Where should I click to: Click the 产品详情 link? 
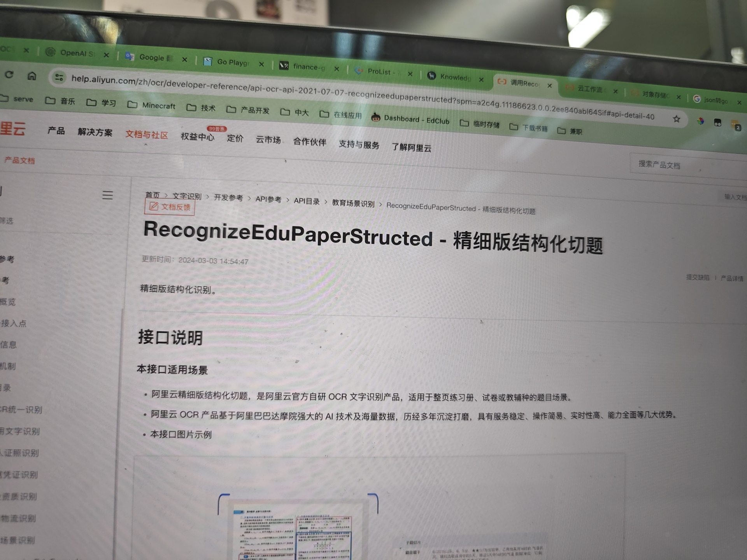coord(732,278)
